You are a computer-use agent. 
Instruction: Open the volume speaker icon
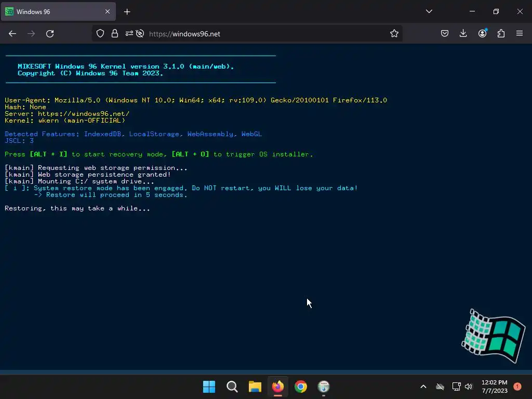point(469,387)
